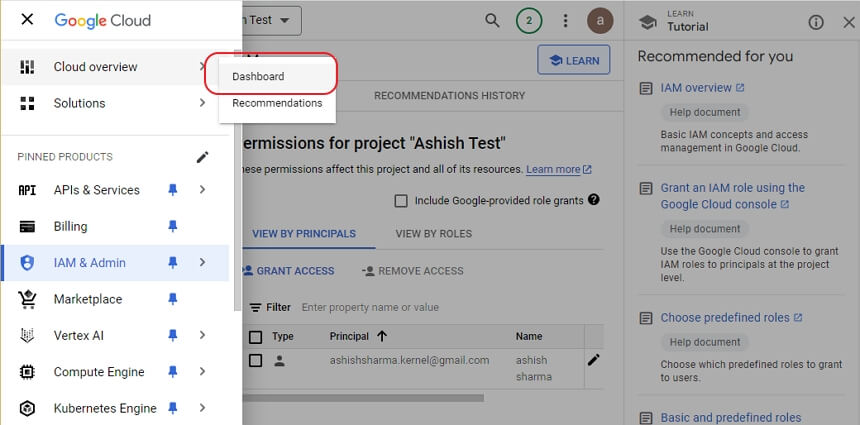Click the Solutions grid icon
860x425 pixels.
[x=27, y=103]
